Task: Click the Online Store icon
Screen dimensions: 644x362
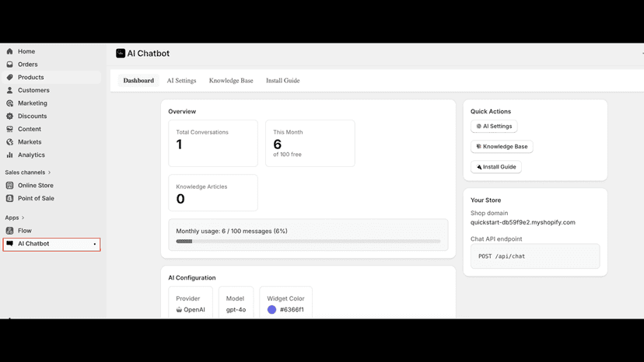Action: click(10, 186)
